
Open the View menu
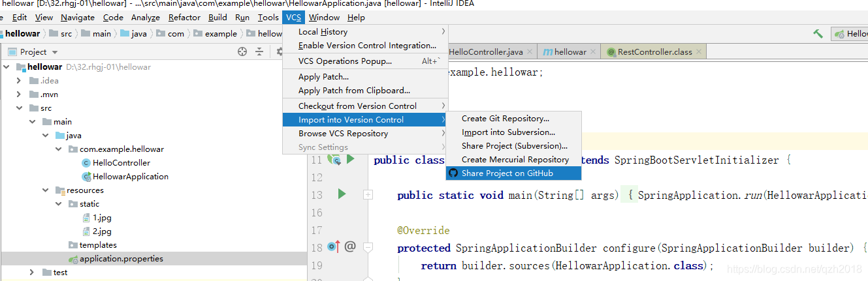(x=44, y=18)
